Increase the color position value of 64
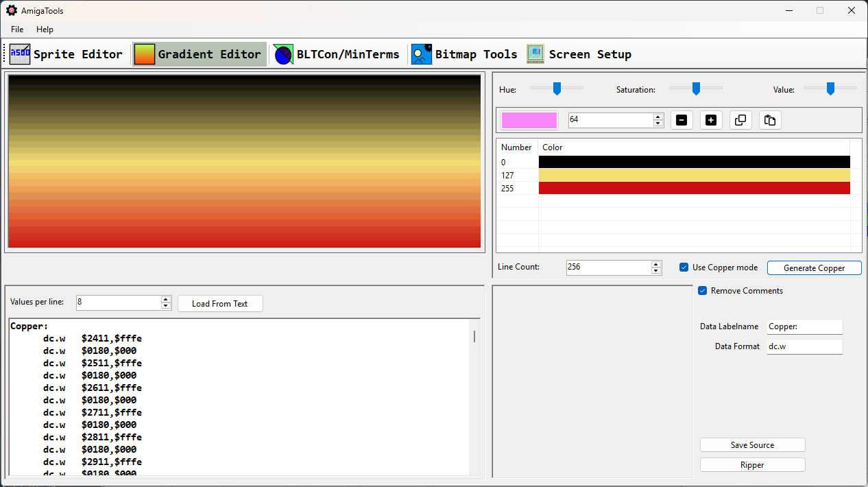868x487 pixels. pos(658,116)
